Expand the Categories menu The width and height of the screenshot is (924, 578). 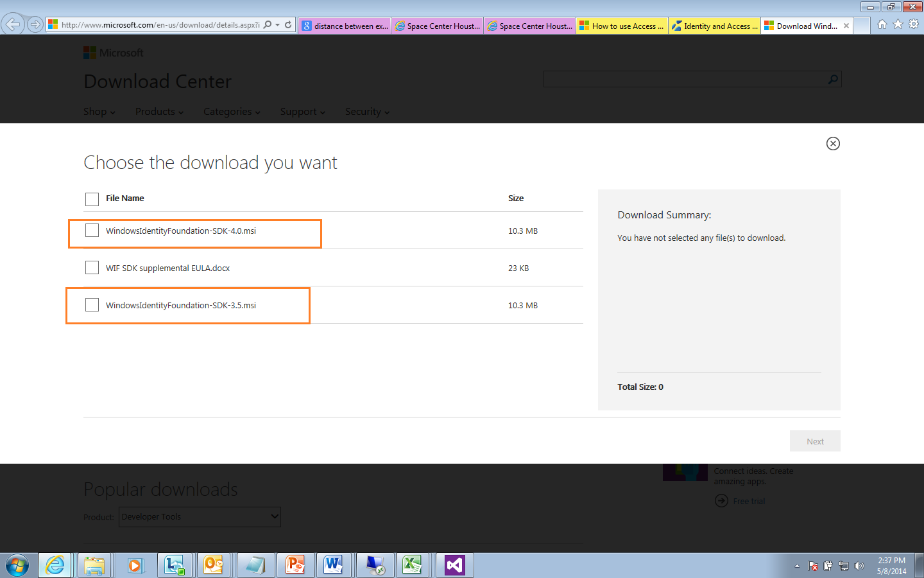coord(232,112)
